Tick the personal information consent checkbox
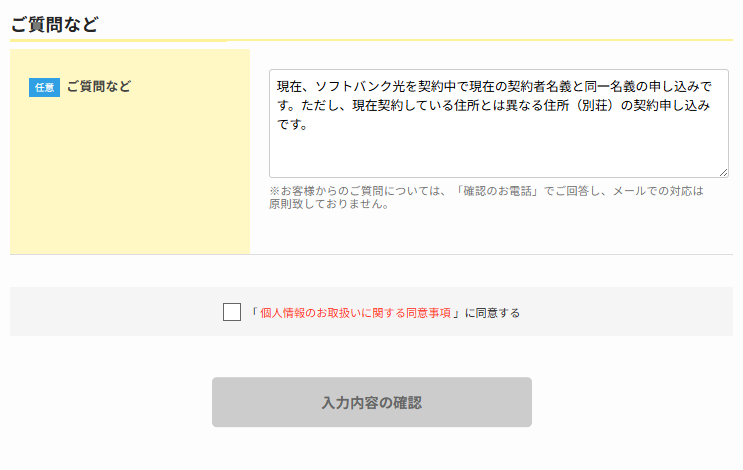743x470 pixels. coord(232,312)
